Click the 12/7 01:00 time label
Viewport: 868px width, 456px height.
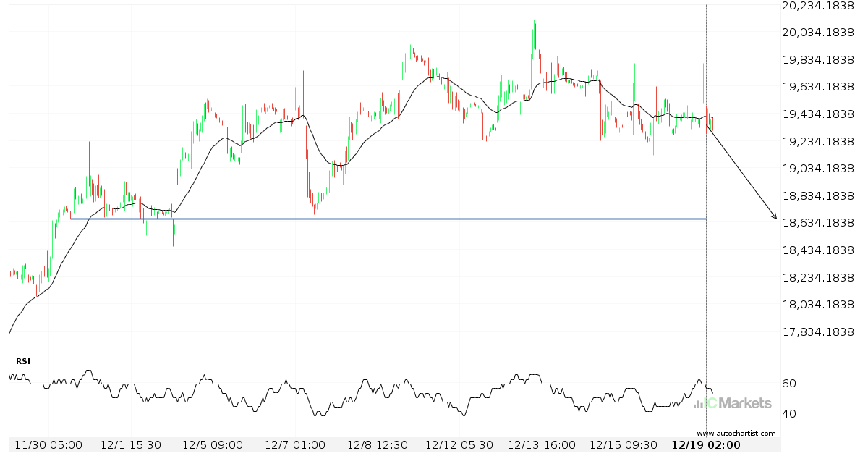click(295, 444)
